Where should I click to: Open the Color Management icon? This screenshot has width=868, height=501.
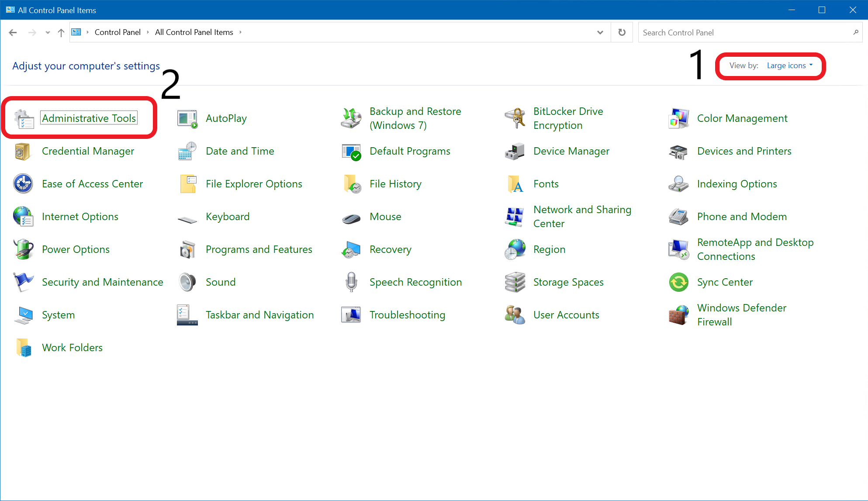click(x=679, y=119)
